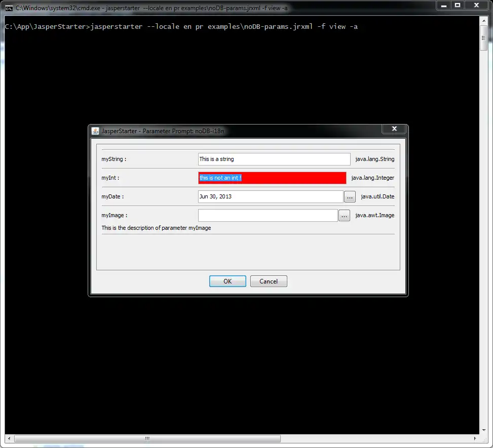Click the horizontal scrollbar thumb
This screenshot has height=448, width=493.
coord(147,438)
